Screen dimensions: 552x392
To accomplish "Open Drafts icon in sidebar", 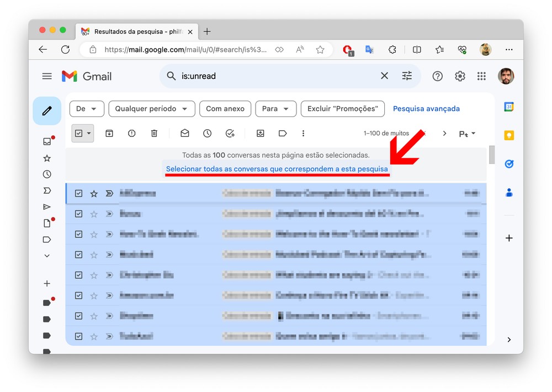I will (x=47, y=223).
